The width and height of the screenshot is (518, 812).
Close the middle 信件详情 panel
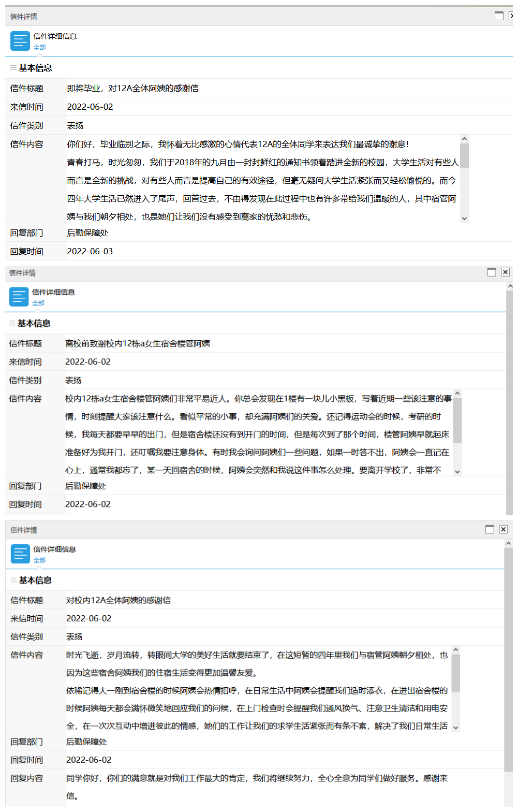point(505,272)
